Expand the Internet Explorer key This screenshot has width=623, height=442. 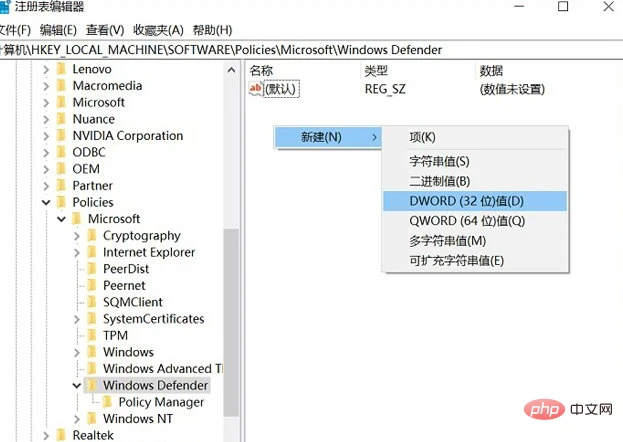click(x=77, y=252)
